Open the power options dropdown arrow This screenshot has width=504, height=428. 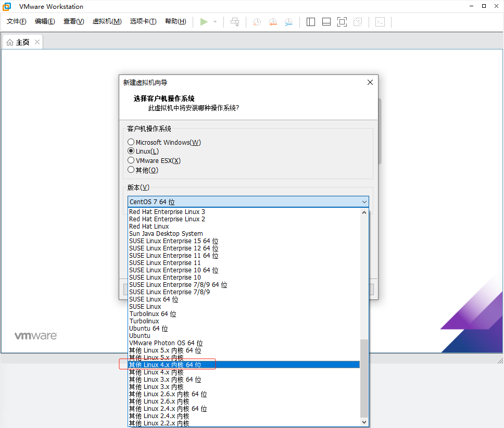(215, 22)
